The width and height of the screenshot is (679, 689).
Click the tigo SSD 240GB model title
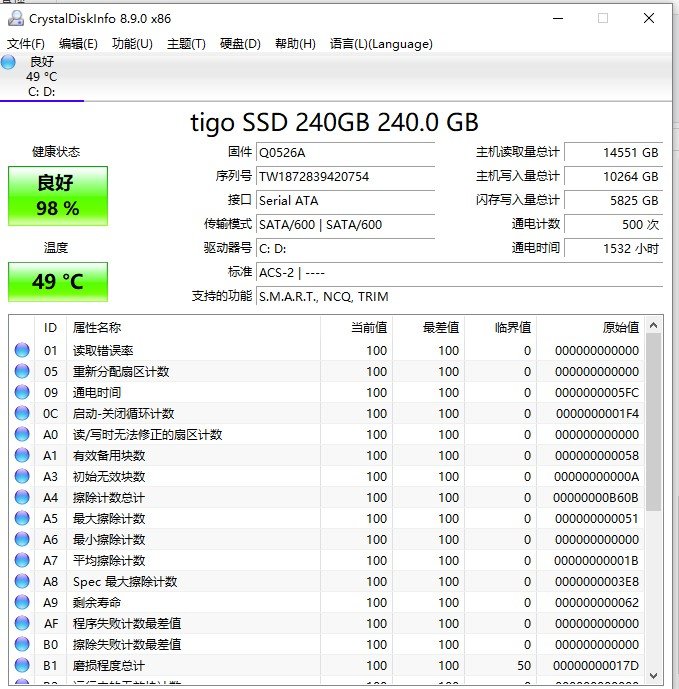334,122
